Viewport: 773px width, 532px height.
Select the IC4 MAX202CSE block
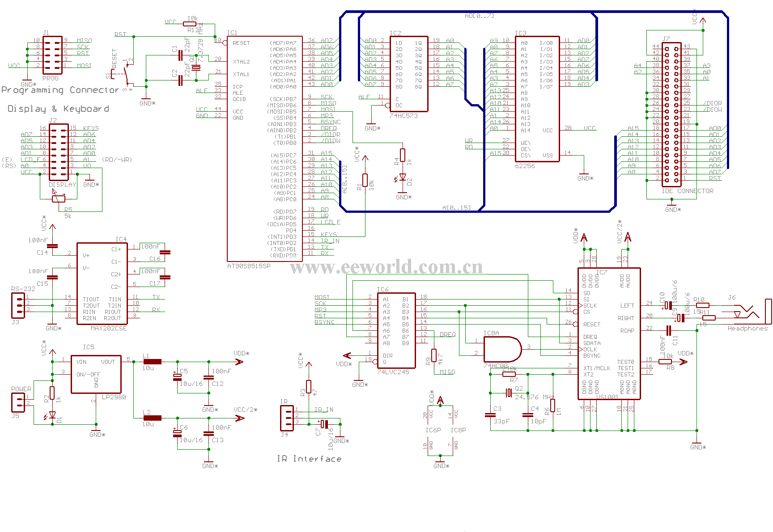pyautogui.click(x=102, y=283)
